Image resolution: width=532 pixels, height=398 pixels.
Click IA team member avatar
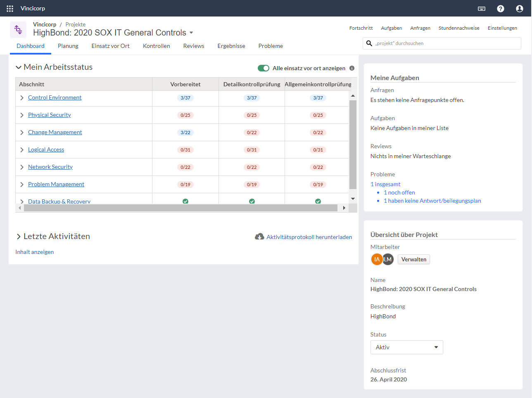click(377, 259)
